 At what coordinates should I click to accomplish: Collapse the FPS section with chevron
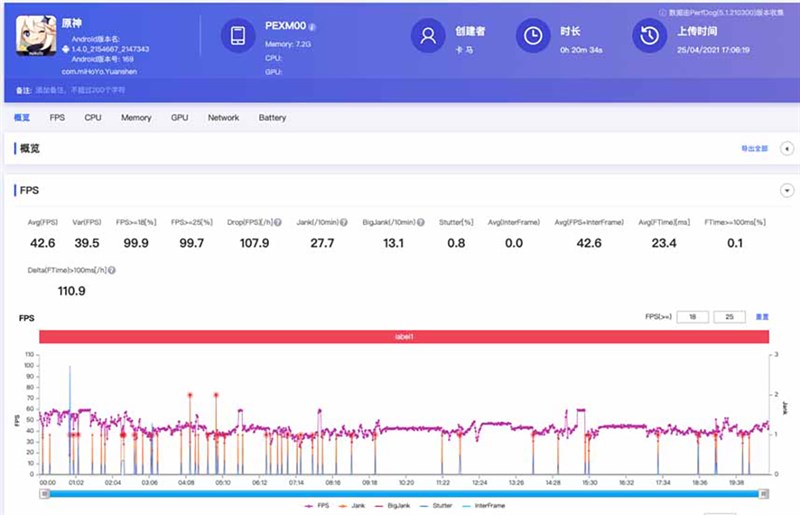pos(787,190)
